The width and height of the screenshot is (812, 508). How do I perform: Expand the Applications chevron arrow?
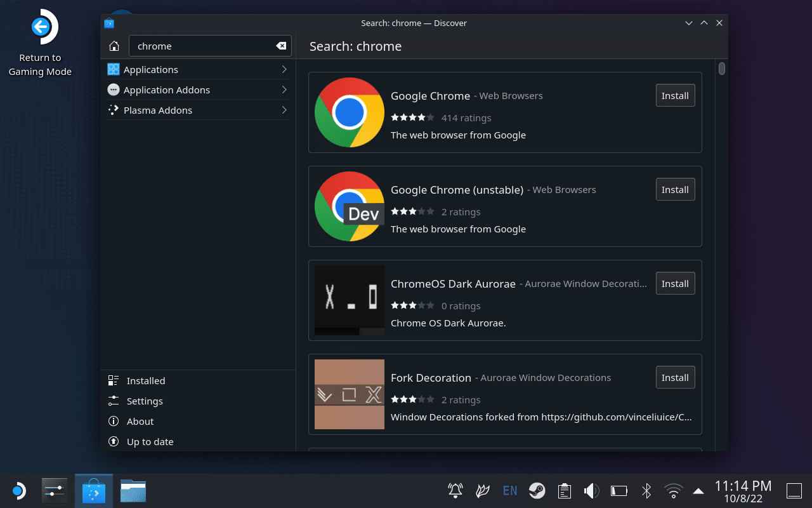pyautogui.click(x=284, y=69)
